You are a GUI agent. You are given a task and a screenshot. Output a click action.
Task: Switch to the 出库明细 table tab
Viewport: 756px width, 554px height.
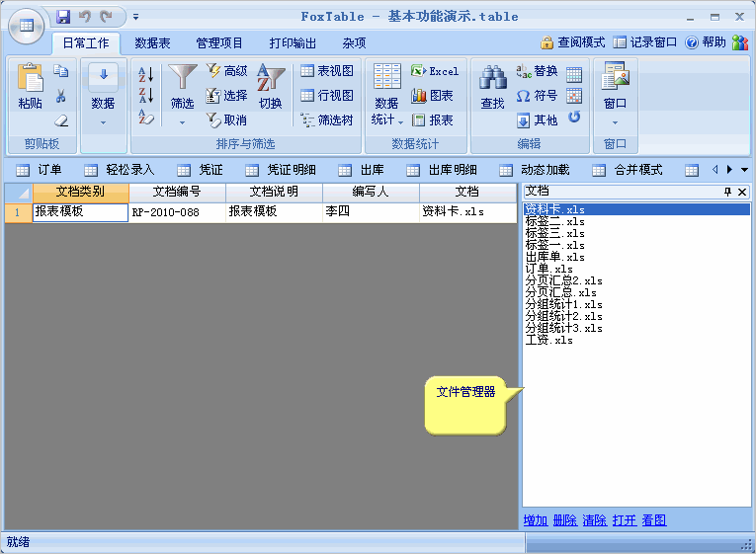point(442,170)
